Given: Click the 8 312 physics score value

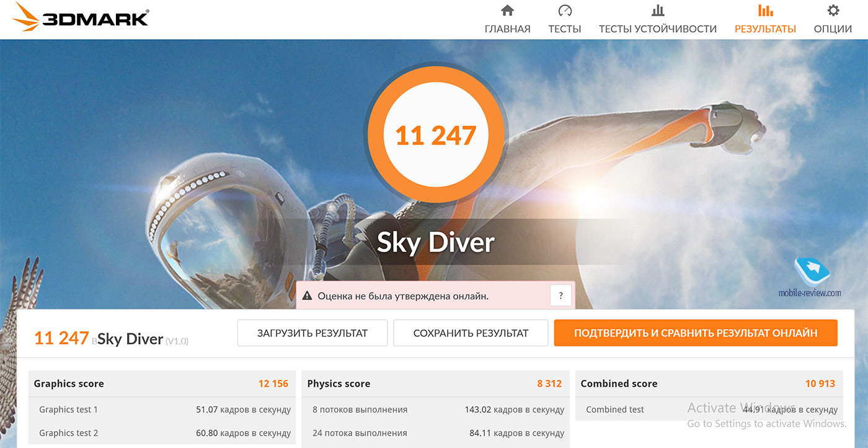Looking at the screenshot, I should [x=549, y=384].
